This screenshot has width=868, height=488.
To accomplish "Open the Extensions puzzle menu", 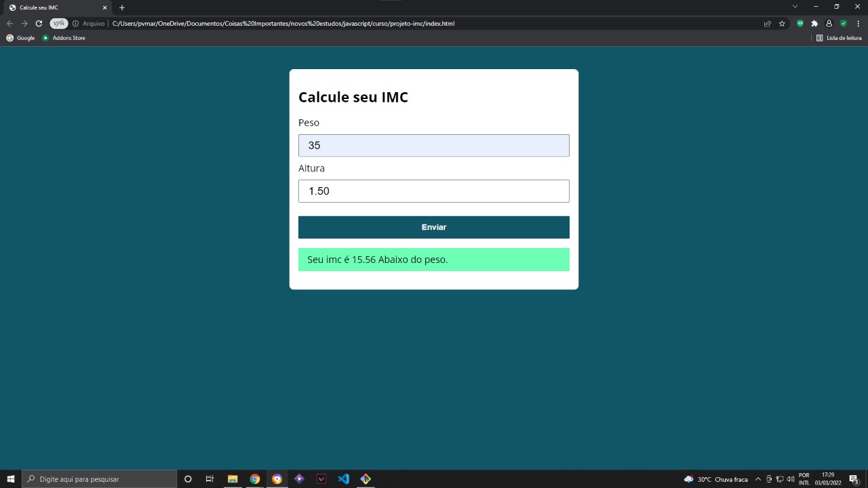I will [x=814, y=23].
